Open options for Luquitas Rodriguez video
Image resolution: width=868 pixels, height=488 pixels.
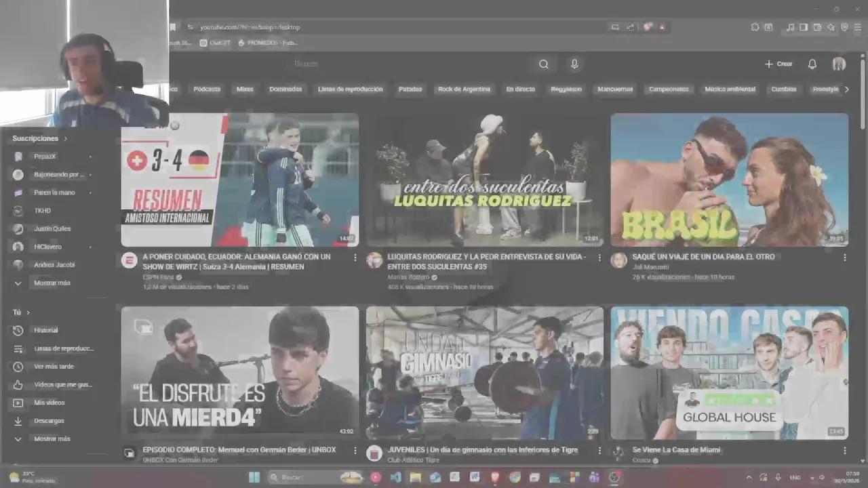pos(599,258)
